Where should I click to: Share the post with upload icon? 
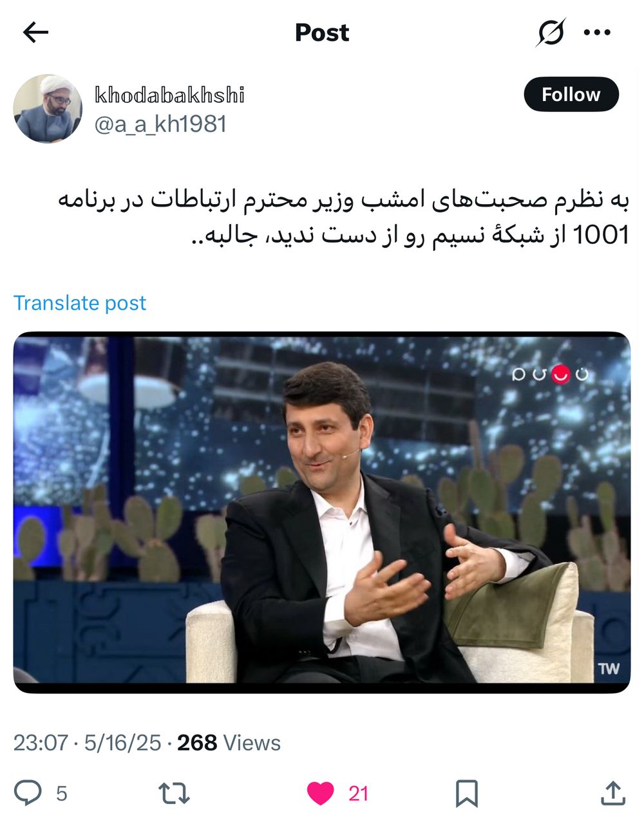612,793
